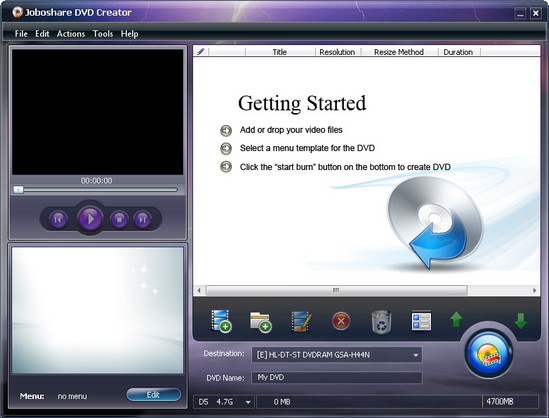
Task: Open the D5 4.7G disc size dropdown
Action: point(248,402)
